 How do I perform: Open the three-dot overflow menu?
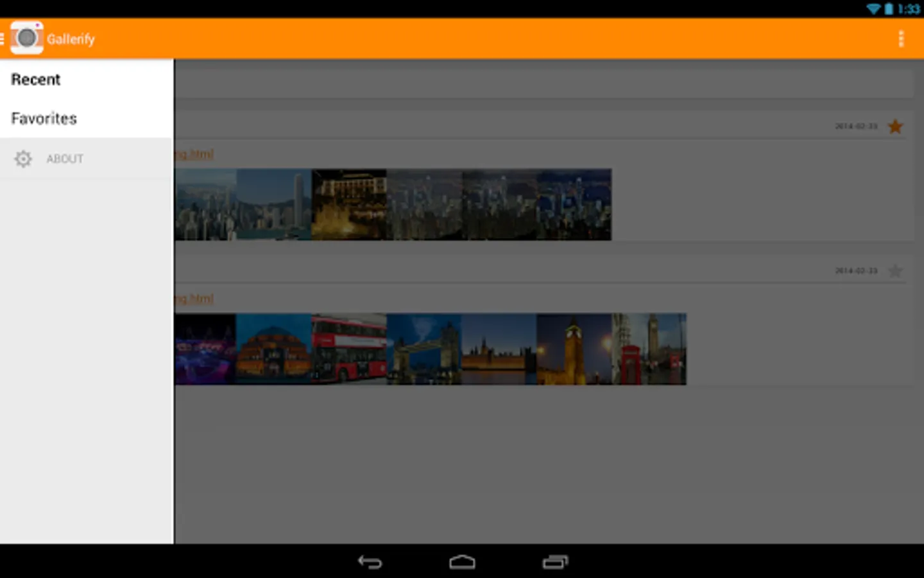901,39
